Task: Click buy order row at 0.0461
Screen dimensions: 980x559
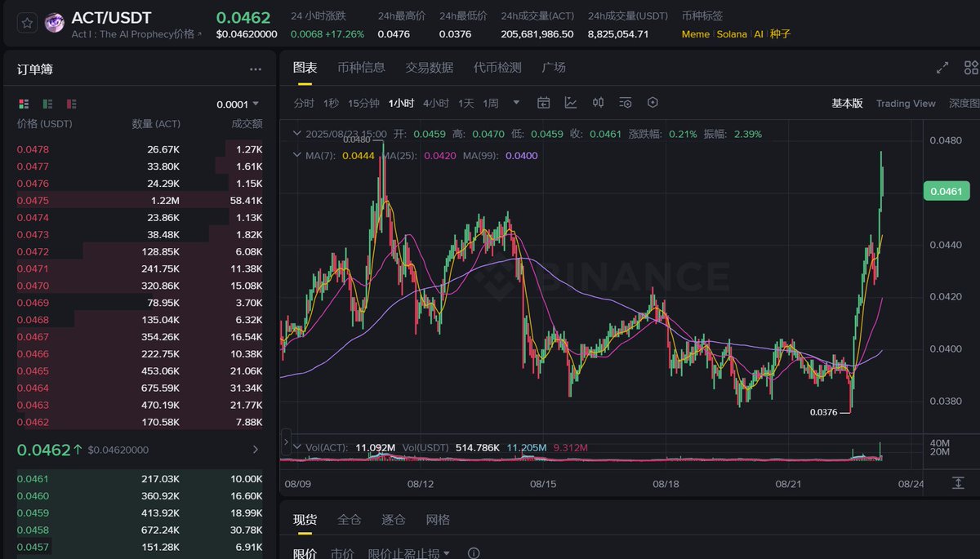Action: pyautogui.click(x=140, y=479)
